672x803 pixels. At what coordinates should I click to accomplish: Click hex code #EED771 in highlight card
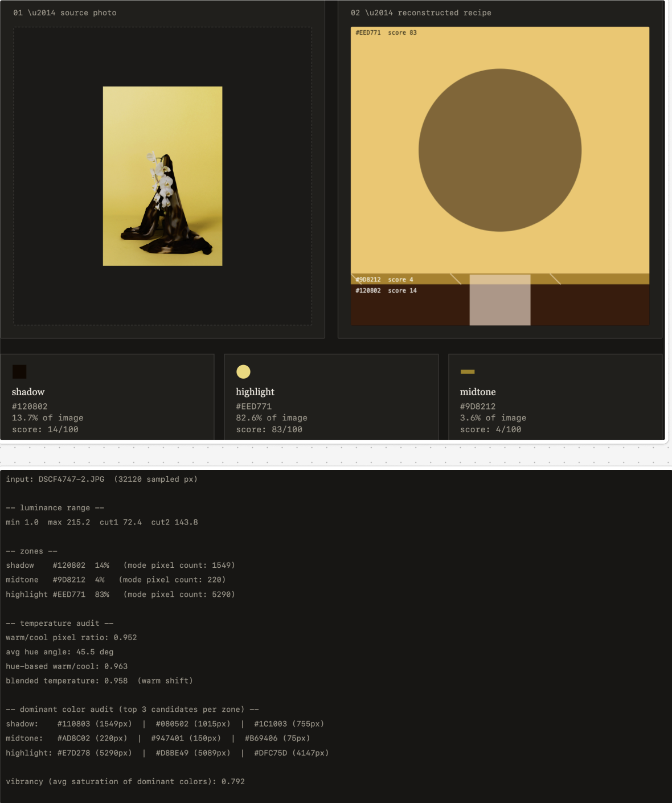click(254, 407)
